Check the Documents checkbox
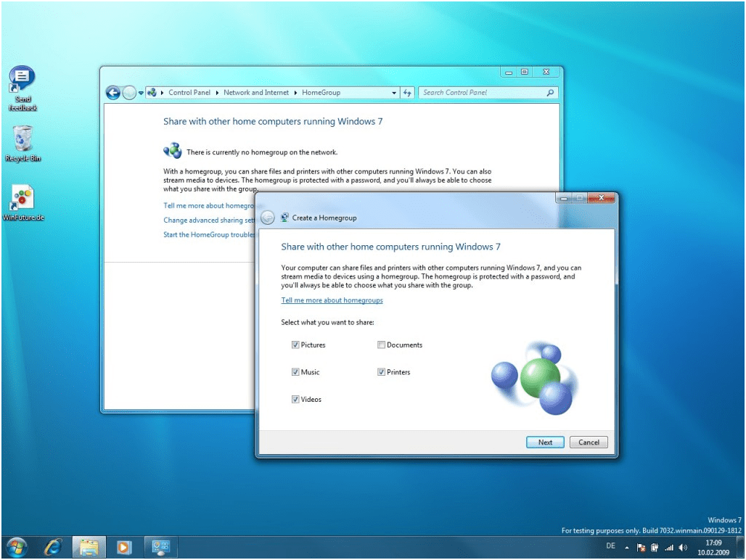 [x=381, y=345]
